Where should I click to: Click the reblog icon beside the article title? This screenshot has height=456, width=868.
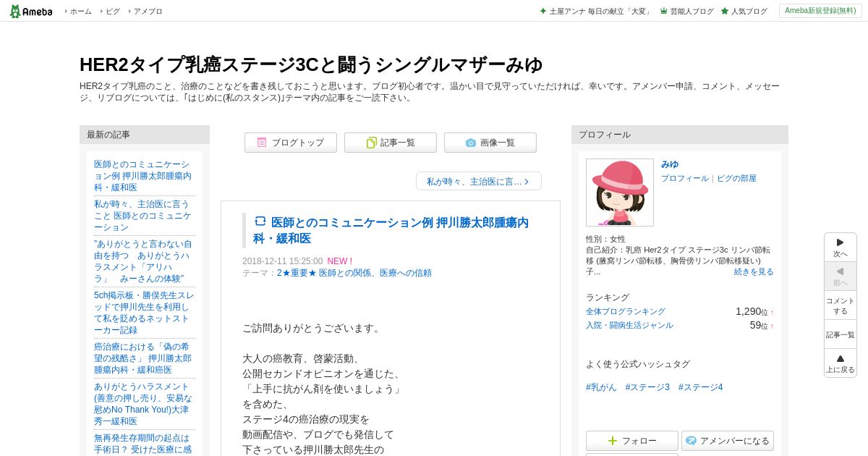260,221
